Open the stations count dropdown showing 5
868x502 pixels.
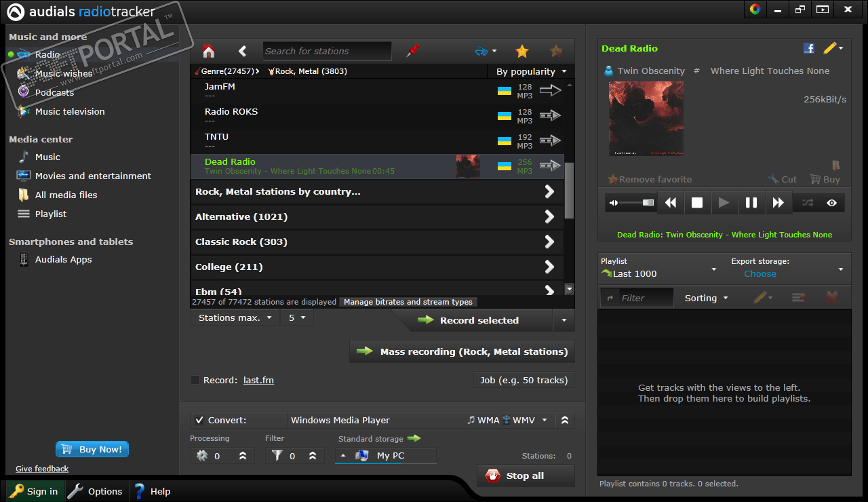297,317
